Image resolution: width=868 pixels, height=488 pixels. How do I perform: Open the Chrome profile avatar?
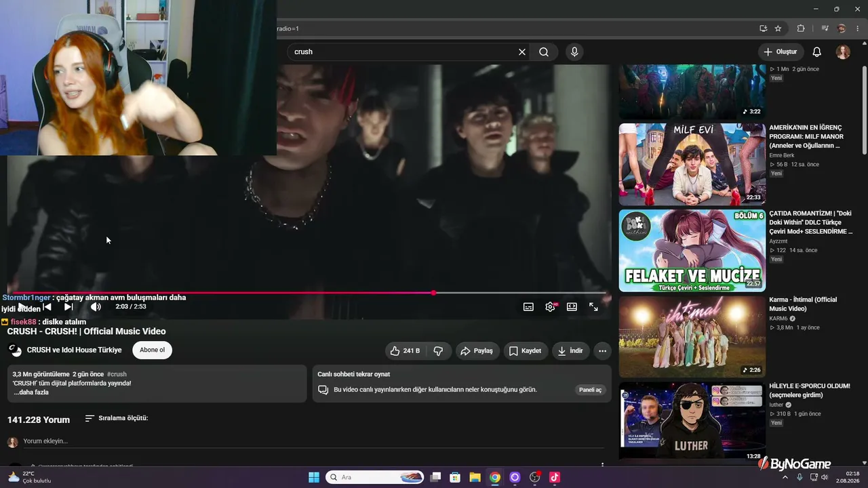[842, 28]
